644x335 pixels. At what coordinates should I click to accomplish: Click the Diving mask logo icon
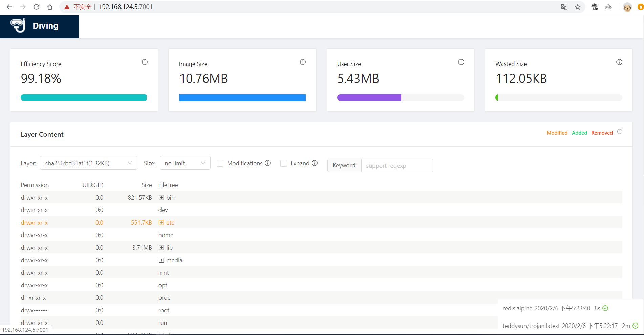18,26
